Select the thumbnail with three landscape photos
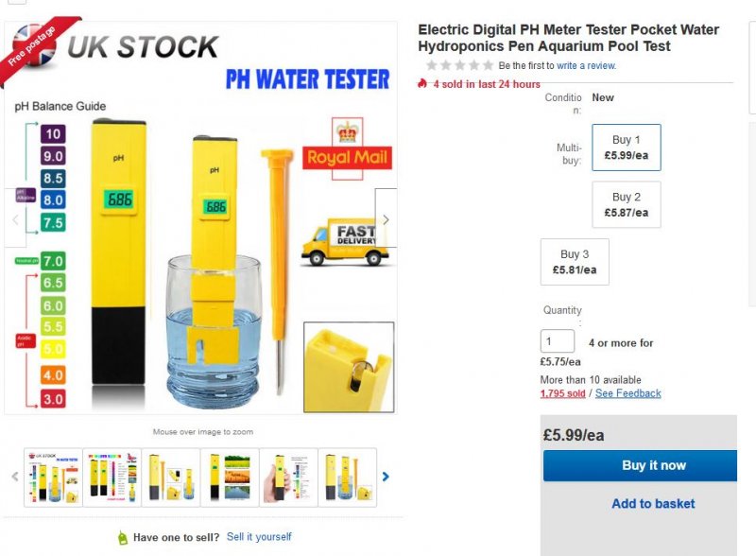This screenshot has width=756, height=556. click(230, 477)
